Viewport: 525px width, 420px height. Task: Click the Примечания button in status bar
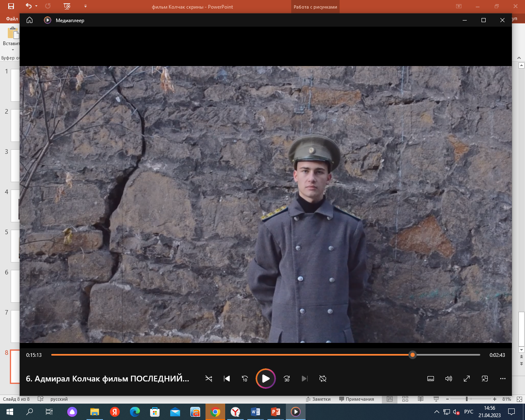click(x=356, y=399)
